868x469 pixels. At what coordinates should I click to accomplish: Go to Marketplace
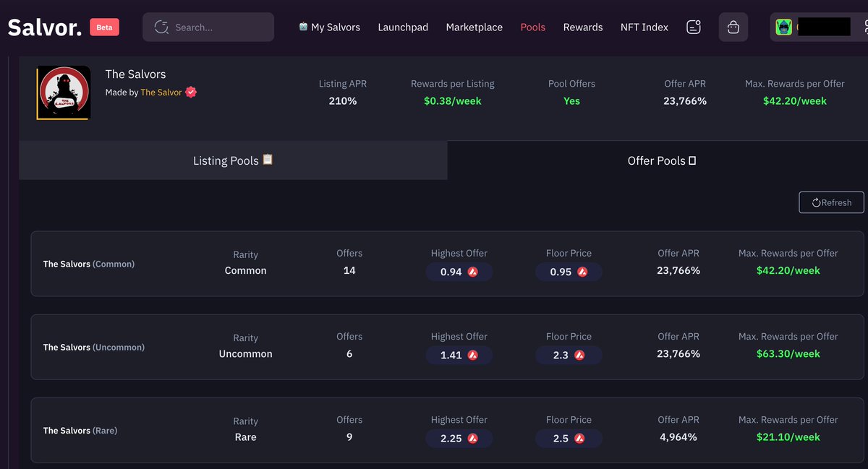coord(475,27)
